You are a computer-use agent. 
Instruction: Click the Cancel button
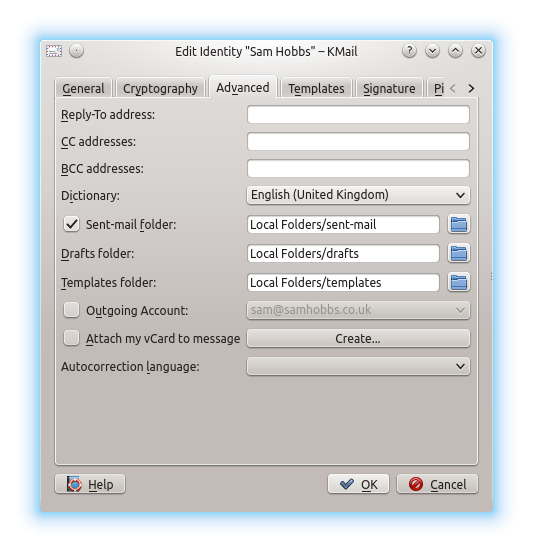pyautogui.click(x=437, y=484)
